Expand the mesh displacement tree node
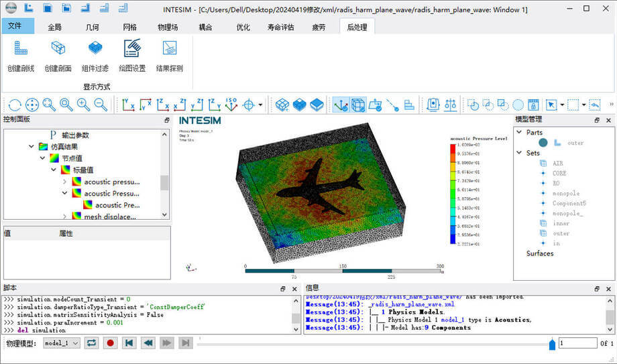Screen dimensions: 617x364 click(64, 217)
